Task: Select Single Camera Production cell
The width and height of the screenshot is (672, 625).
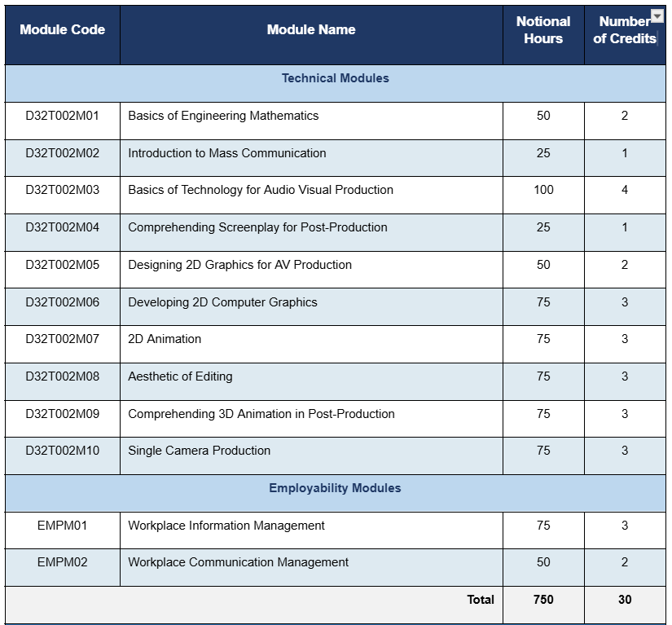Action: pyautogui.click(x=199, y=451)
